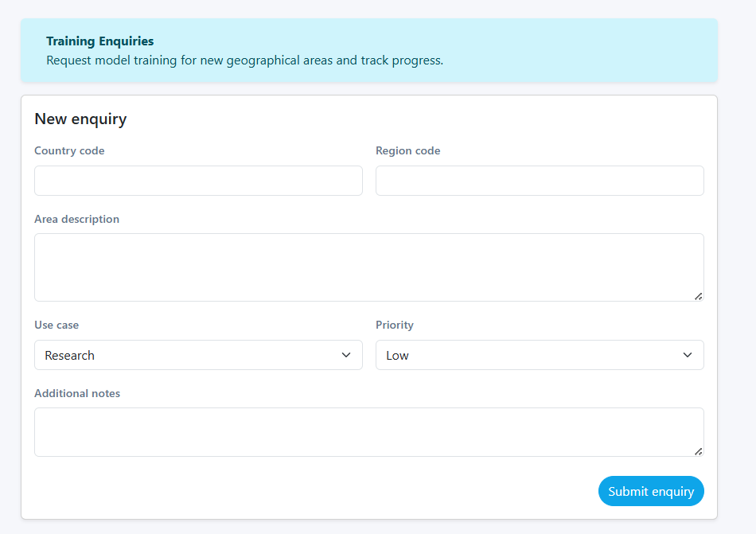Click the Use case field label

click(x=57, y=325)
